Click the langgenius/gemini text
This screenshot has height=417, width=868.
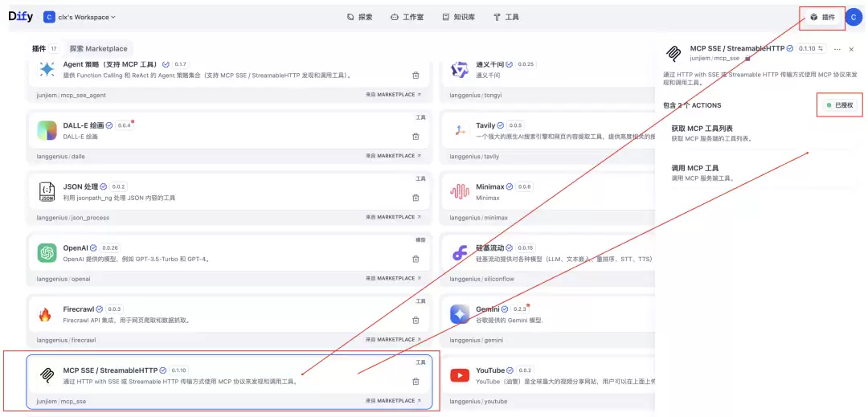pos(477,340)
